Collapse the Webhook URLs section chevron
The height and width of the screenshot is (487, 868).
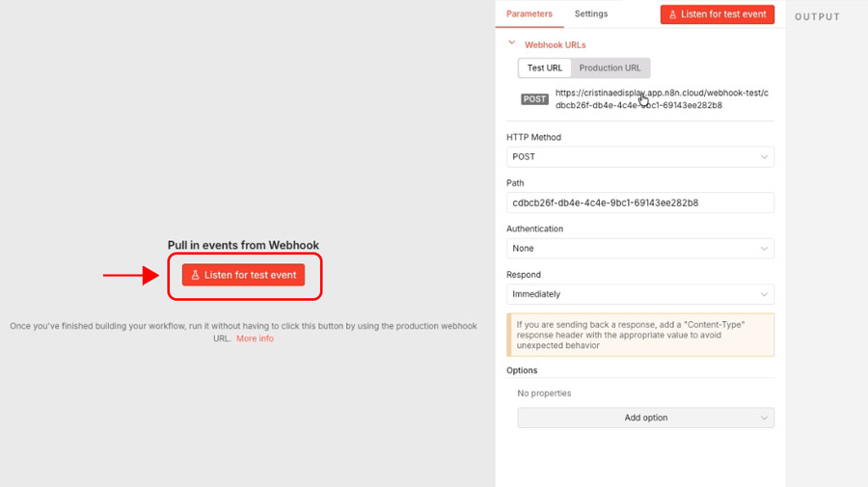click(x=512, y=43)
